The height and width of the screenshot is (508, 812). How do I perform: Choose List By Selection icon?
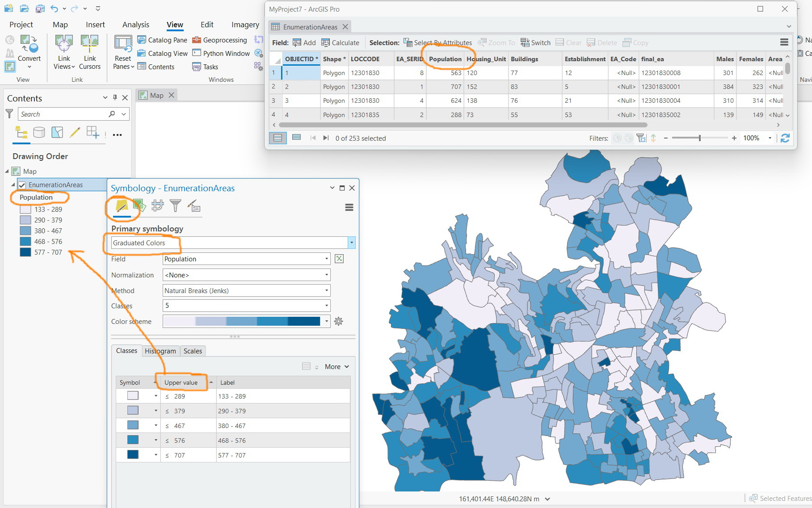tap(57, 132)
